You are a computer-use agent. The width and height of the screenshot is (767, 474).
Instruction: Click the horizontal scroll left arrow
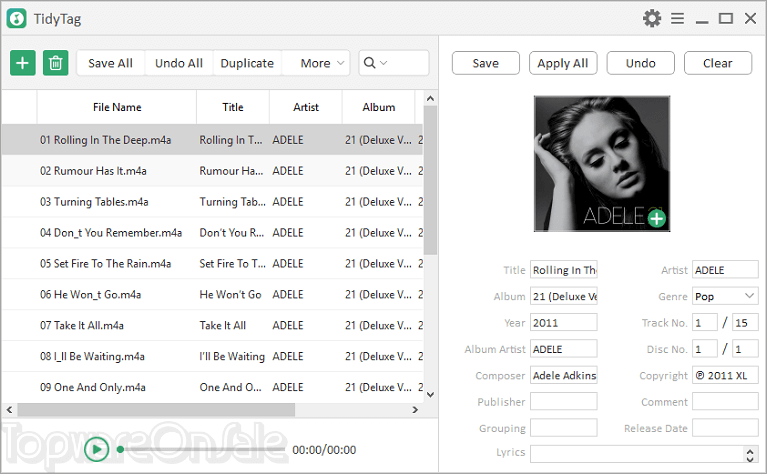pos(9,409)
